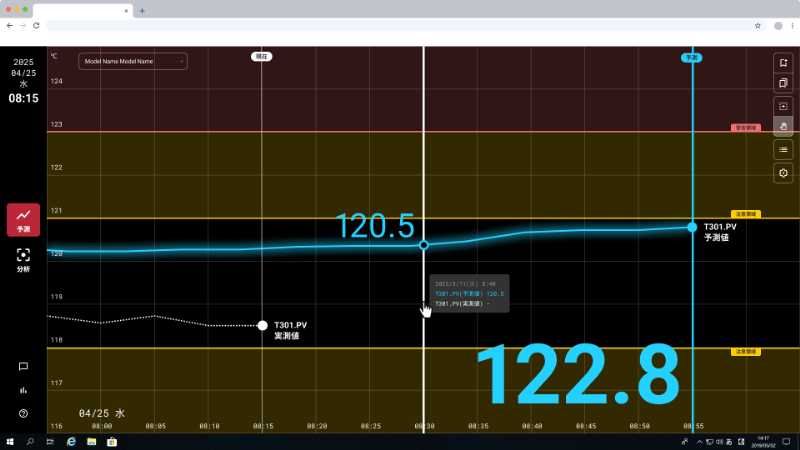The width and height of the screenshot is (800, 450).
Task: Open chart settings gear icon
Action: (x=784, y=173)
